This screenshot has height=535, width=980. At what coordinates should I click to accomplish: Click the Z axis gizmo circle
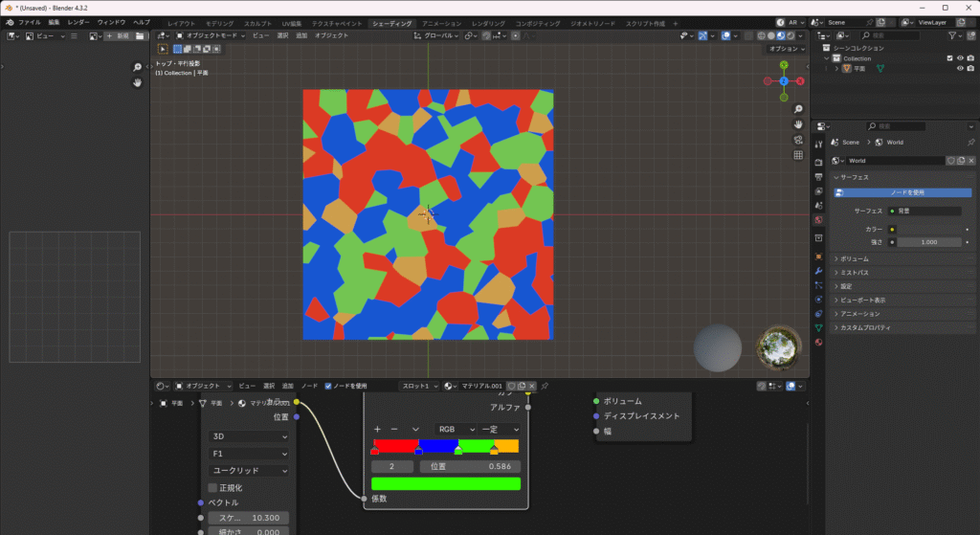(783, 81)
